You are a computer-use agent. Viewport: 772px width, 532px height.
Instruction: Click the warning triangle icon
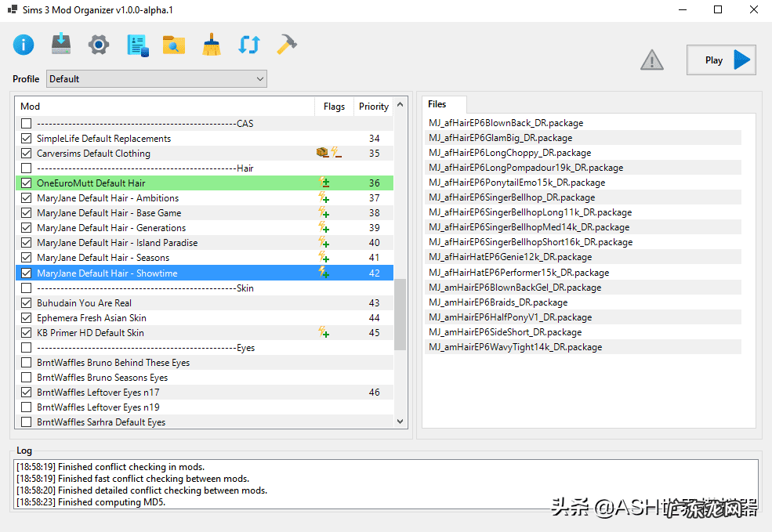click(651, 60)
